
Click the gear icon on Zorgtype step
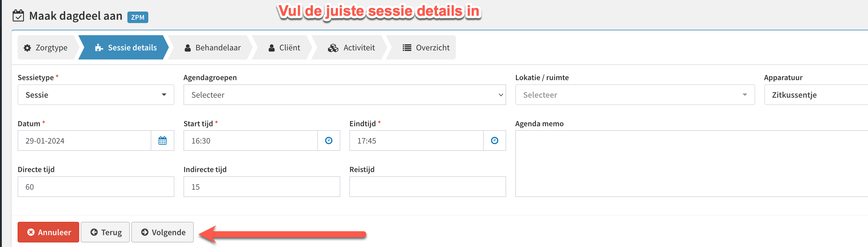point(27,48)
